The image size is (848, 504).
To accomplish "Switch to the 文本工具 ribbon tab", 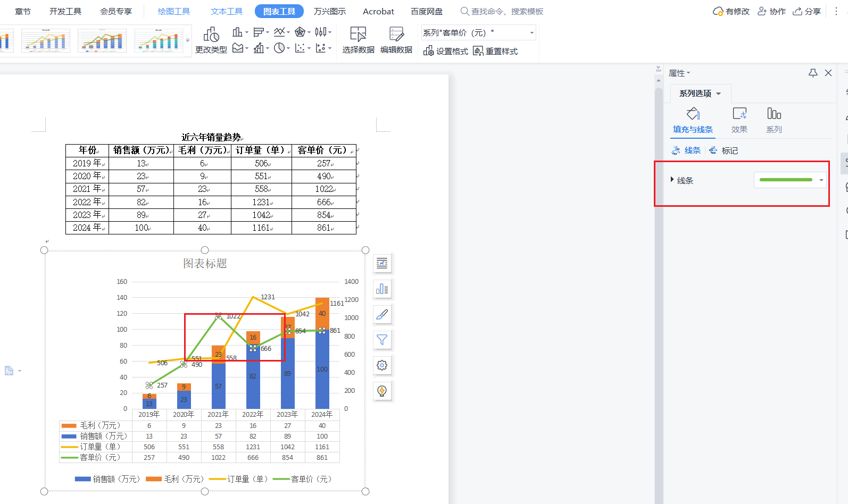I will click(227, 11).
